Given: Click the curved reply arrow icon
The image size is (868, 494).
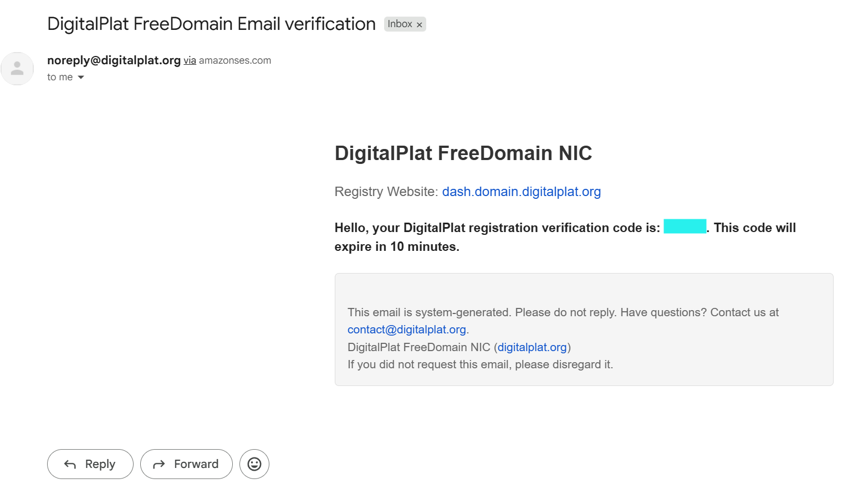Looking at the screenshot, I should [x=70, y=464].
